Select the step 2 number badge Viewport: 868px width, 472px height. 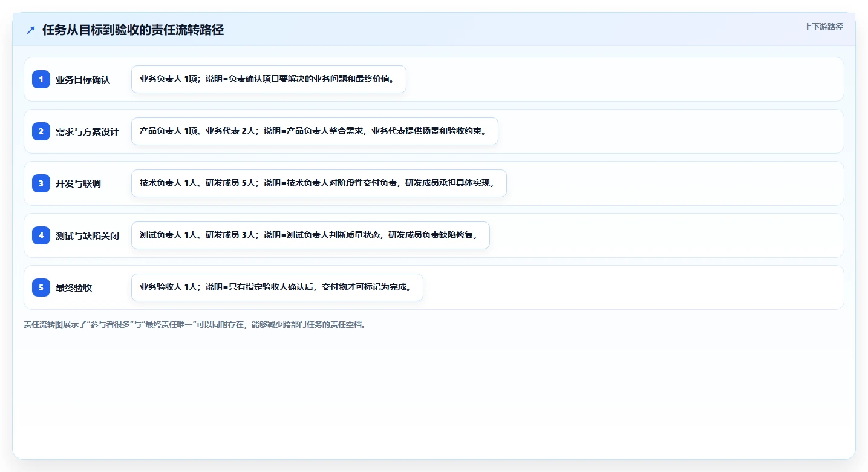[41, 131]
